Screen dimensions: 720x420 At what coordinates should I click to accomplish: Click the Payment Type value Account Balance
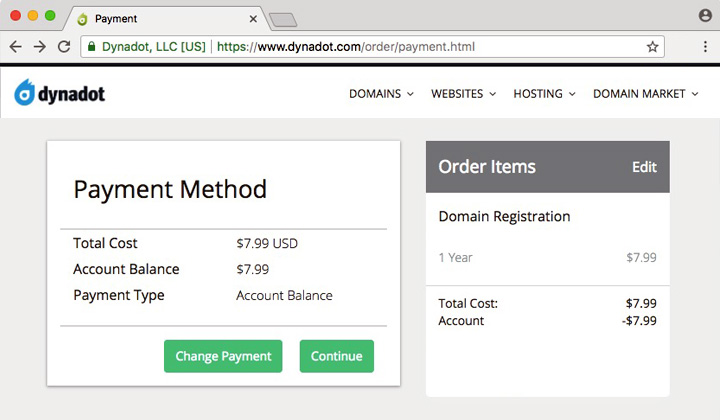coord(284,296)
